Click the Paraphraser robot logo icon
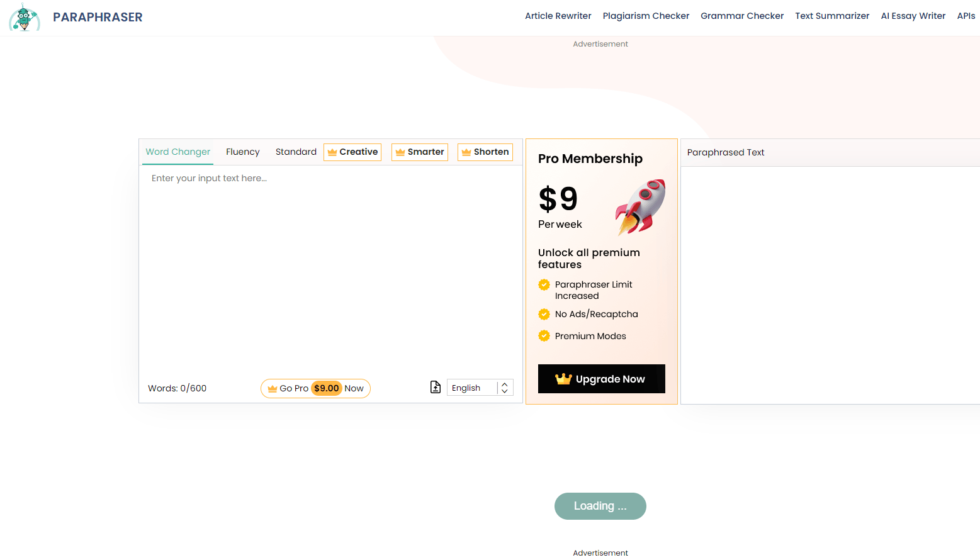Image resolution: width=980 pixels, height=560 pixels. tap(24, 17)
